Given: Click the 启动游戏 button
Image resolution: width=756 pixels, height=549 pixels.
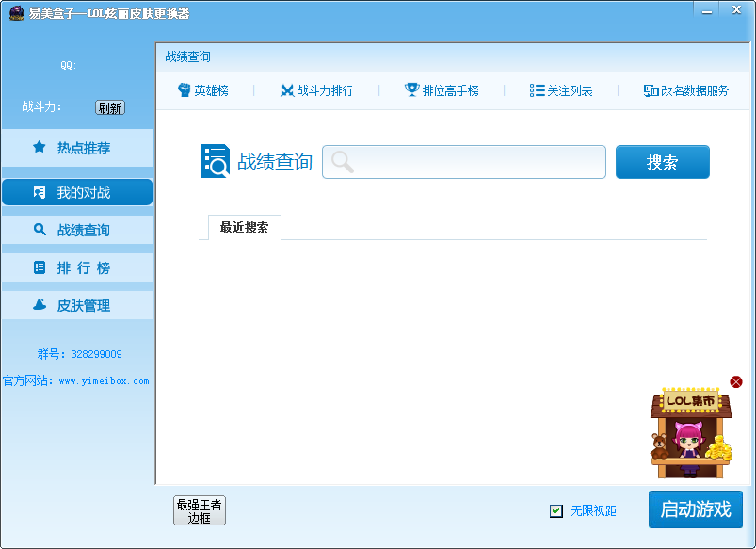Looking at the screenshot, I should (695, 509).
